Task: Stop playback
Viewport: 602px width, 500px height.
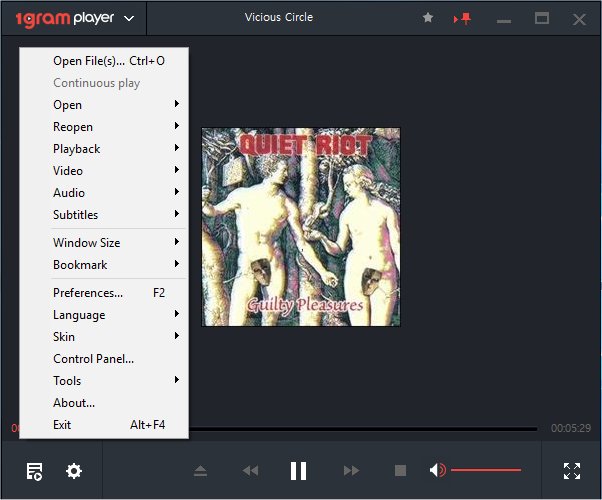Action: [x=400, y=470]
